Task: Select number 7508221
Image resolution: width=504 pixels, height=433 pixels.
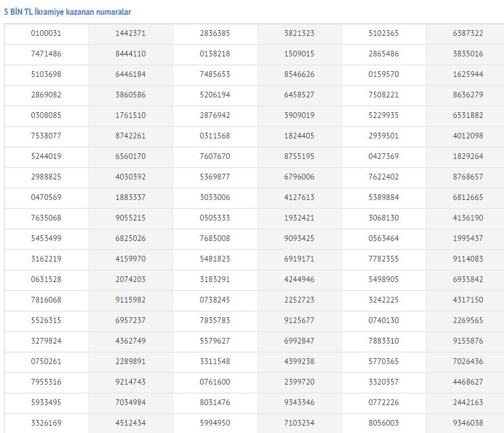Action: [384, 95]
